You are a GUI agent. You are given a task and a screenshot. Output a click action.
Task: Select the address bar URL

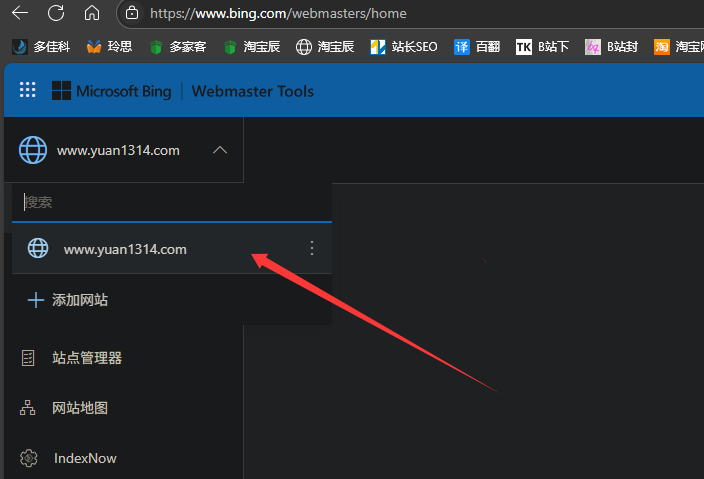278,13
